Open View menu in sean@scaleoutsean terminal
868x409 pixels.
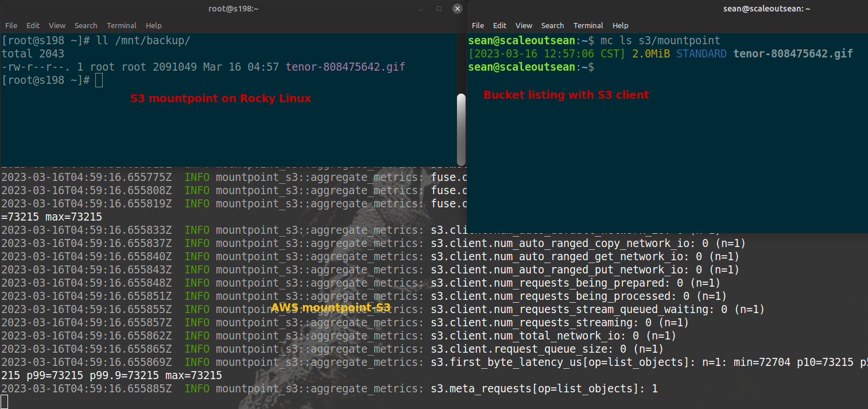click(x=524, y=25)
